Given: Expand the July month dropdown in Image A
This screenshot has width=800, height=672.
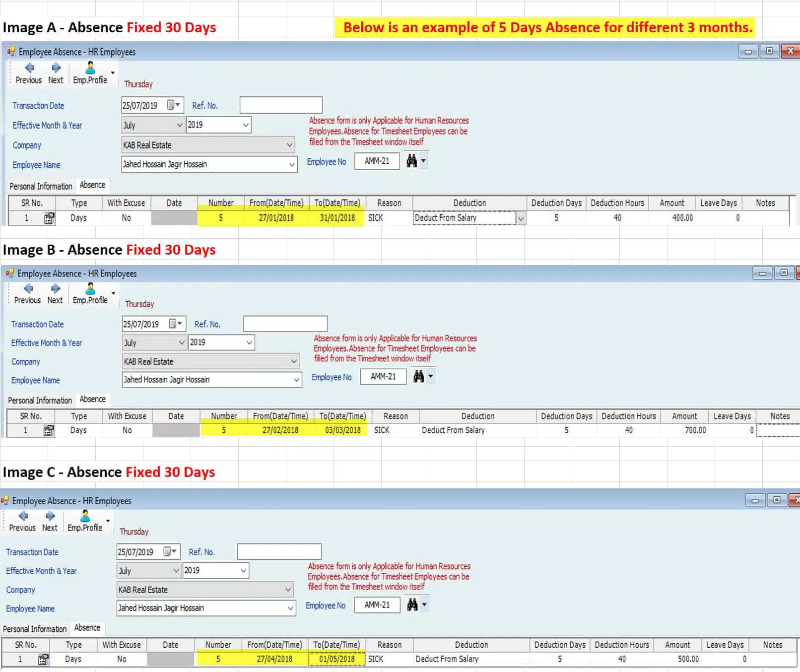Looking at the screenshot, I should coord(180,125).
